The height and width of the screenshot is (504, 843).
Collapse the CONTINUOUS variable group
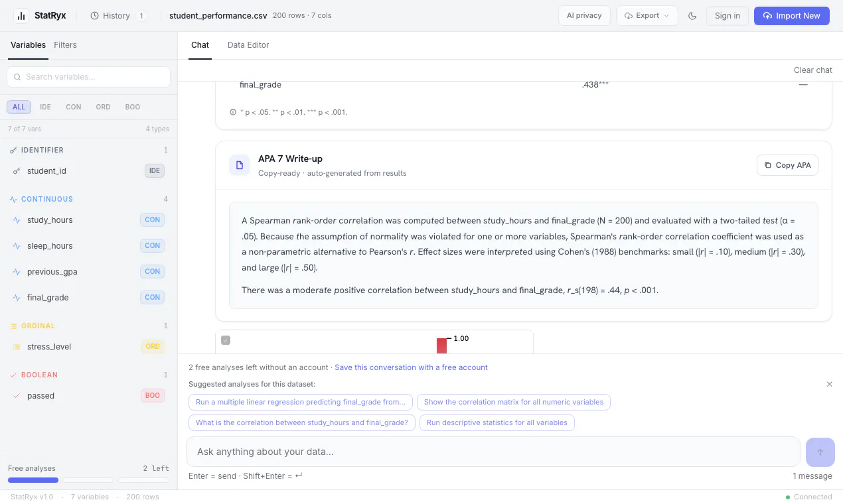[88, 200]
